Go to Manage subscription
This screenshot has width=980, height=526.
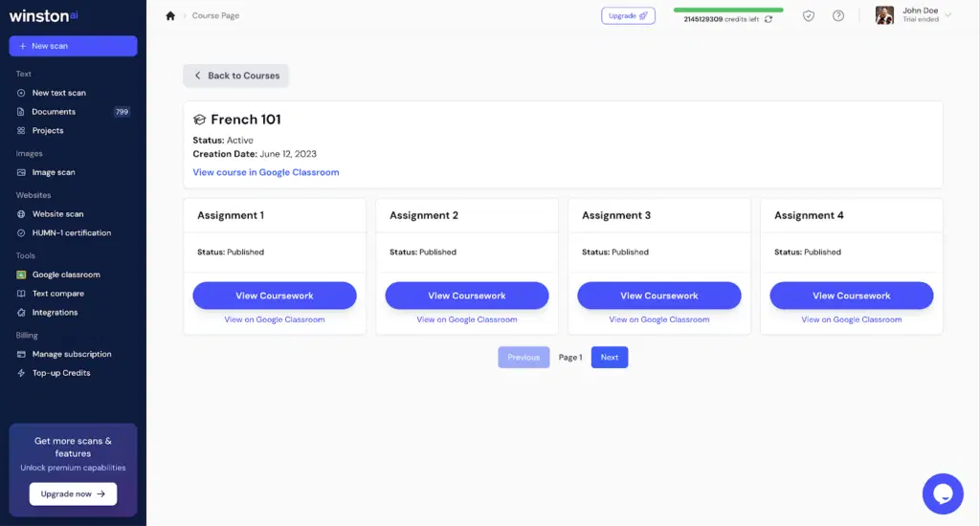tap(71, 354)
